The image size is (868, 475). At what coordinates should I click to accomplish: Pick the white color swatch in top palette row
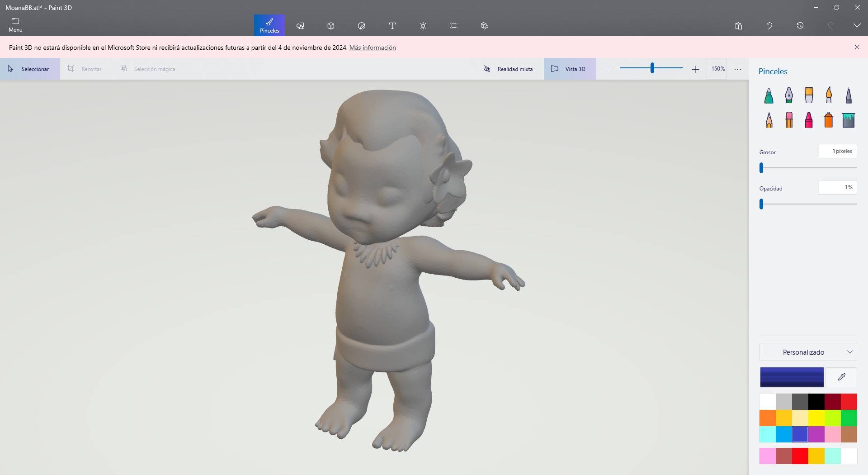tap(768, 402)
